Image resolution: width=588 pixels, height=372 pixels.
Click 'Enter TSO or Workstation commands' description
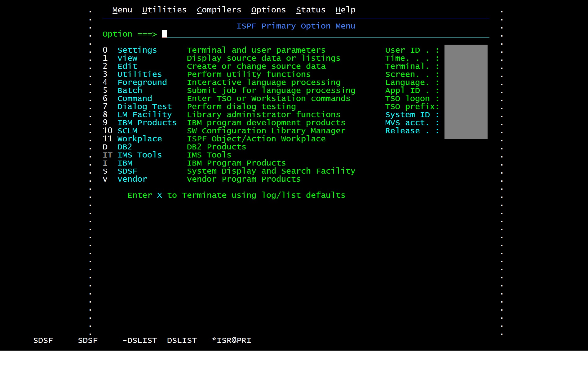[x=268, y=99]
